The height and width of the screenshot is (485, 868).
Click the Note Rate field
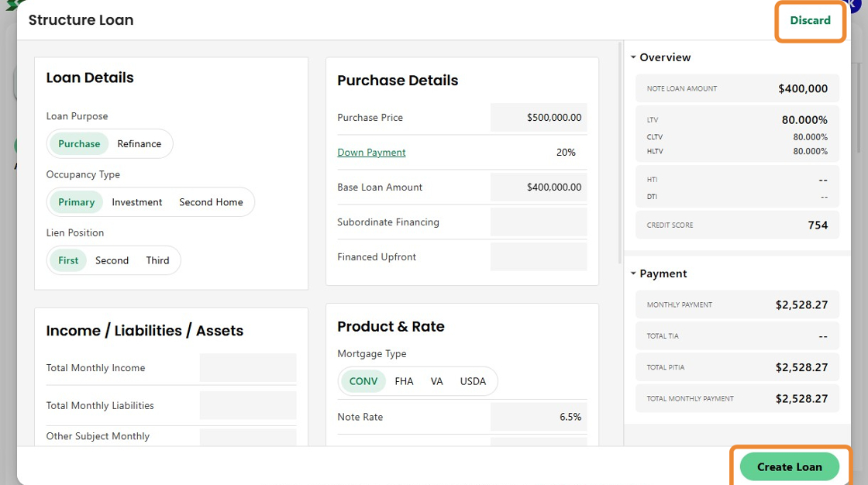pyautogui.click(x=539, y=417)
